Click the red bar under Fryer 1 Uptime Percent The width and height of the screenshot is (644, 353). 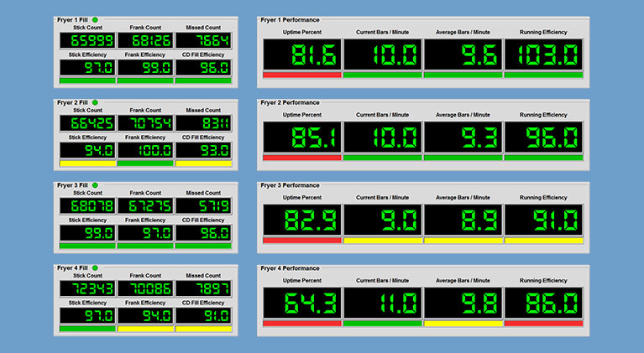click(x=302, y=75)
